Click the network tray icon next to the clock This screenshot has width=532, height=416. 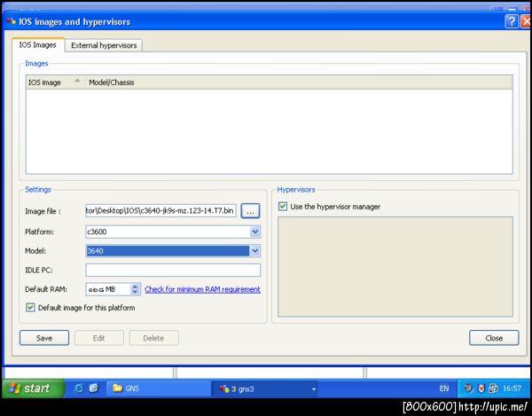click(493, 389)
